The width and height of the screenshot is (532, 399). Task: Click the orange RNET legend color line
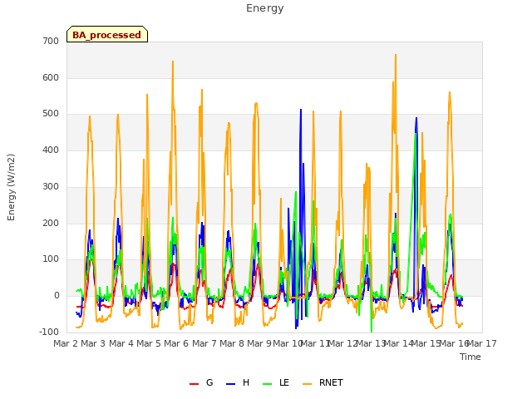point(307,384)
